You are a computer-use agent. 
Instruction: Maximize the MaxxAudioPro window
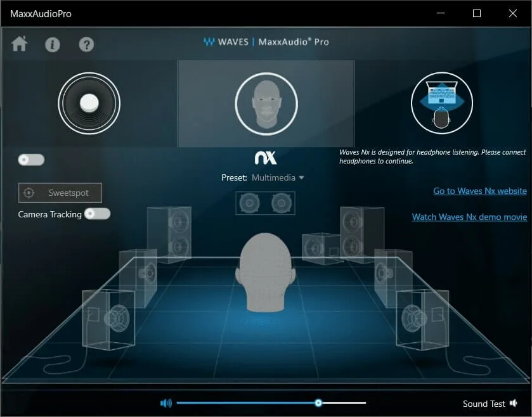tap(477, 13)
